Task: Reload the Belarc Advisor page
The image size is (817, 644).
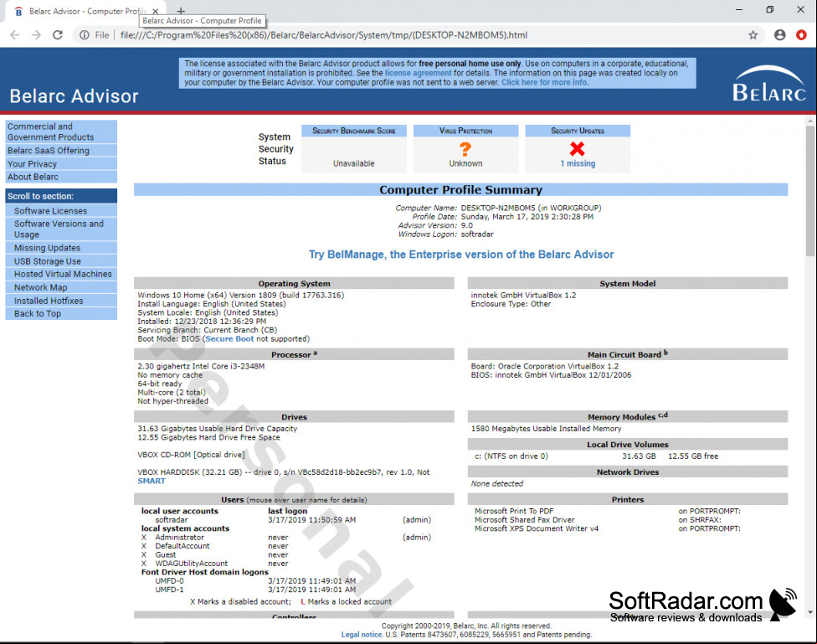Action: (x=58, y=35)
